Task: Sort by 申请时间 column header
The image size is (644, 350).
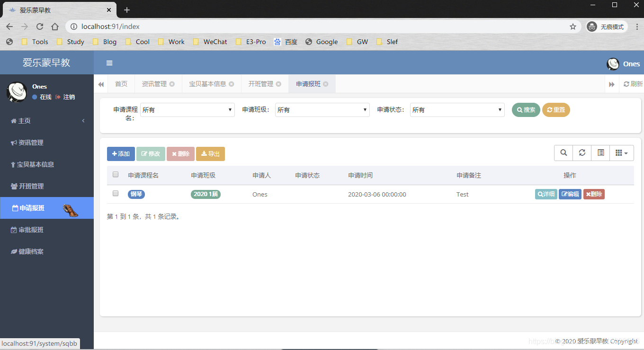Action: [x=360, y=175]
